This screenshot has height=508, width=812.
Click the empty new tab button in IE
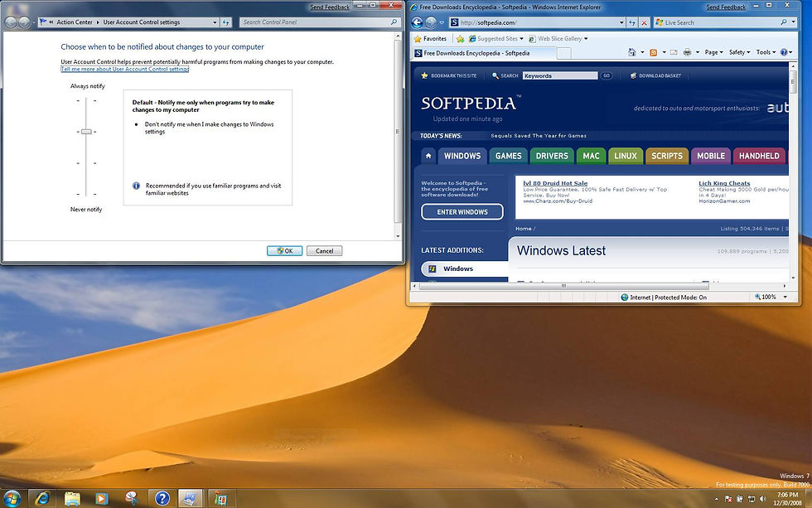[564, 53]
